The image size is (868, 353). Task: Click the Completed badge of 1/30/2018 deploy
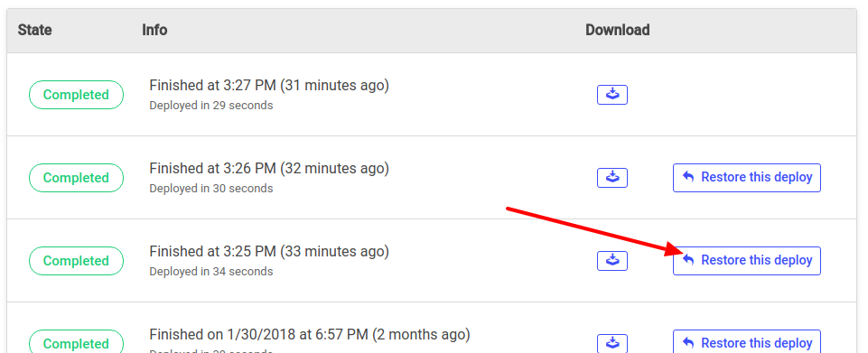(76, 342)
